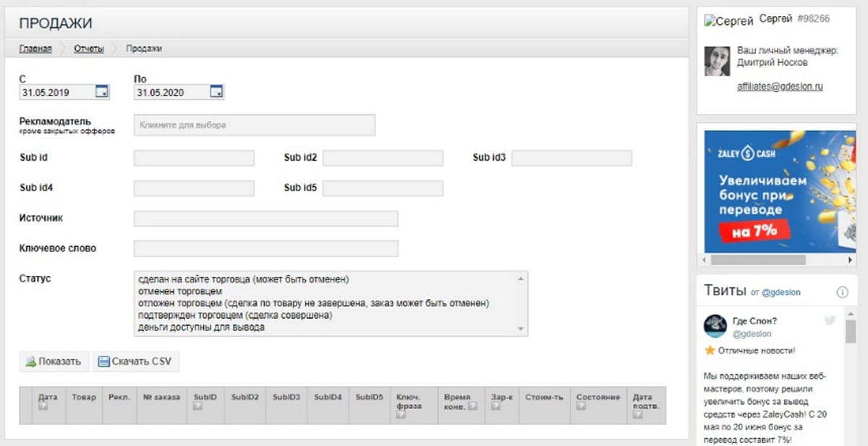This screenshot has width=868, height=446.
Task: Click the banner's horizontal scrollbar
Action: click(759, 259)
